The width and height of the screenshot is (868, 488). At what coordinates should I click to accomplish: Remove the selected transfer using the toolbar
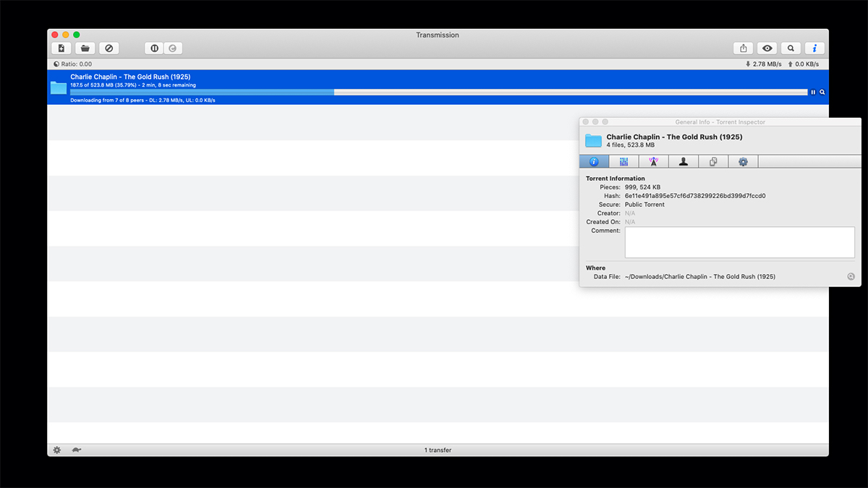pyautogui.click(x=109, y=48)
